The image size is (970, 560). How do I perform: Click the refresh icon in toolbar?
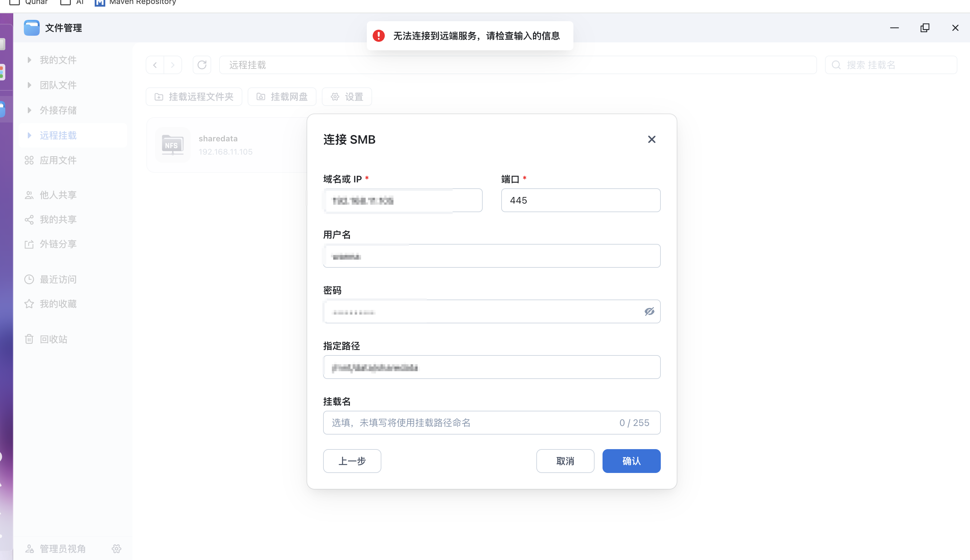(x=202, y=65)
